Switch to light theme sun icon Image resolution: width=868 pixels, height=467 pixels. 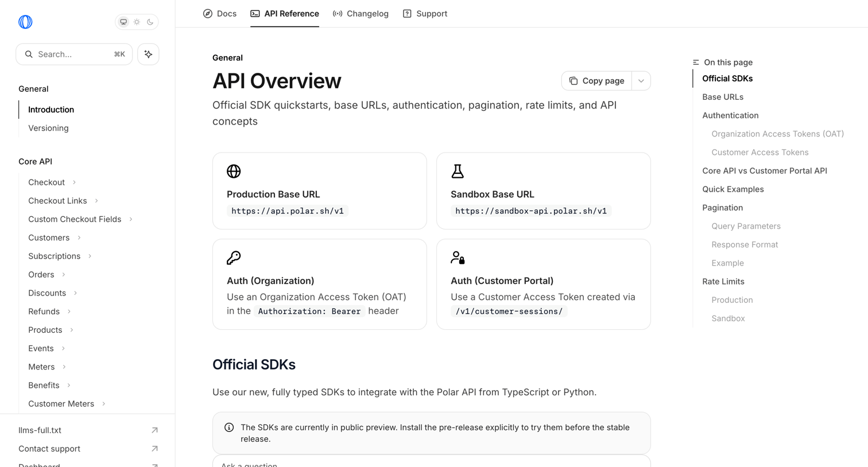pyautogui.click(x=137, y=22)
